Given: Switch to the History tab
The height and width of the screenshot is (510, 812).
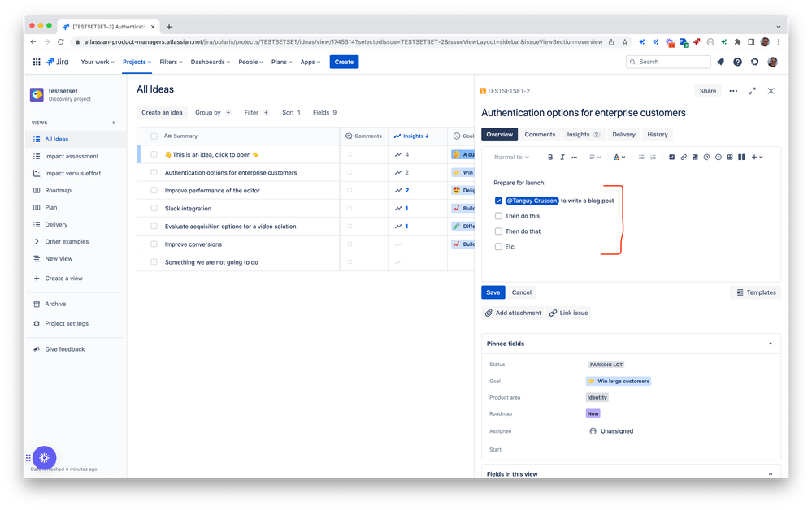Looking at the screenshot, I should pyautogui.click(x=658, y=135).
